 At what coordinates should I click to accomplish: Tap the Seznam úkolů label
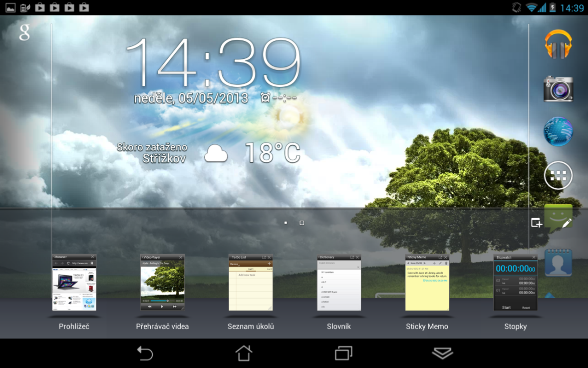(x=251, y=327)
